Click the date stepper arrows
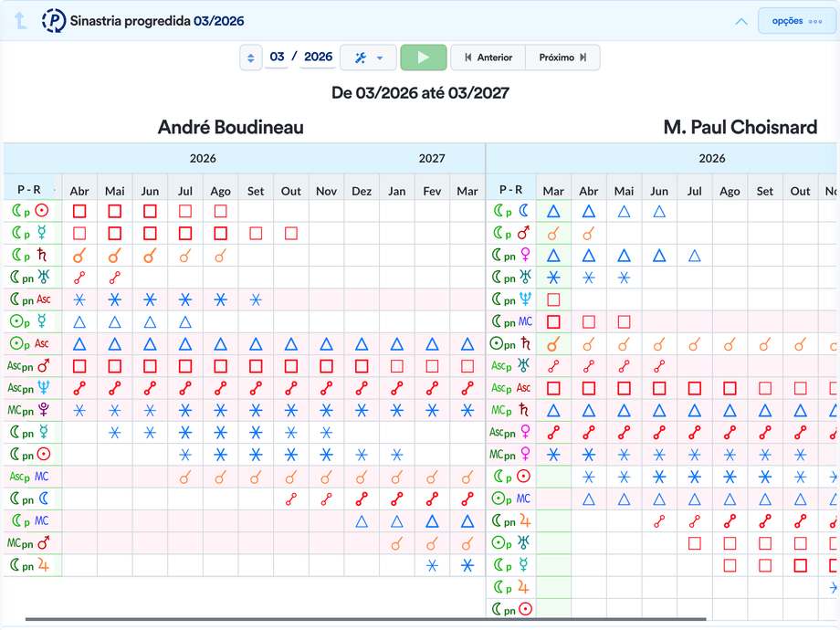The height and width of the screenshot is (630, 840). point(250,58)
